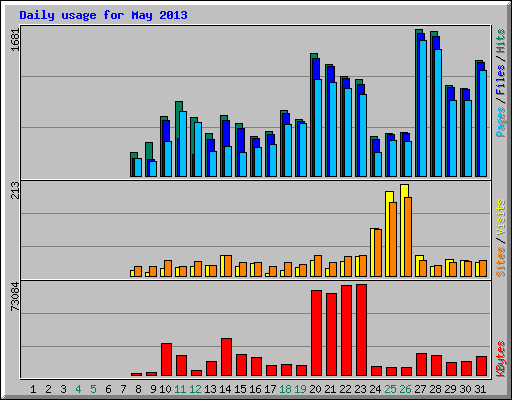Click the red KBytes bar for day 10

pyautogui.click(x=166, y=360)
